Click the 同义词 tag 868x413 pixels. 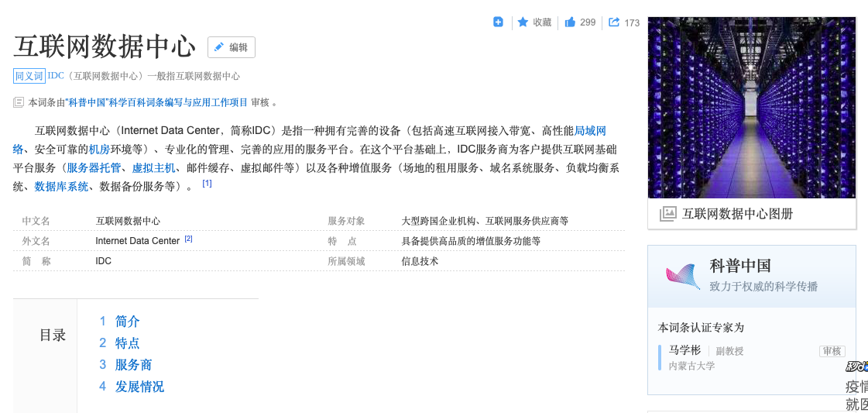tap(29, 76)
